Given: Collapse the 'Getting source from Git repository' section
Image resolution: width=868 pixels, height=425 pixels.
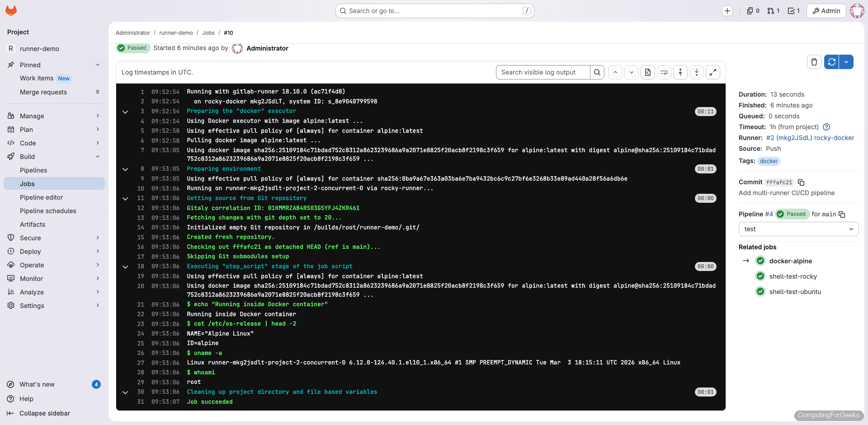Looking at the screenshot, I should tap(125, 199).
